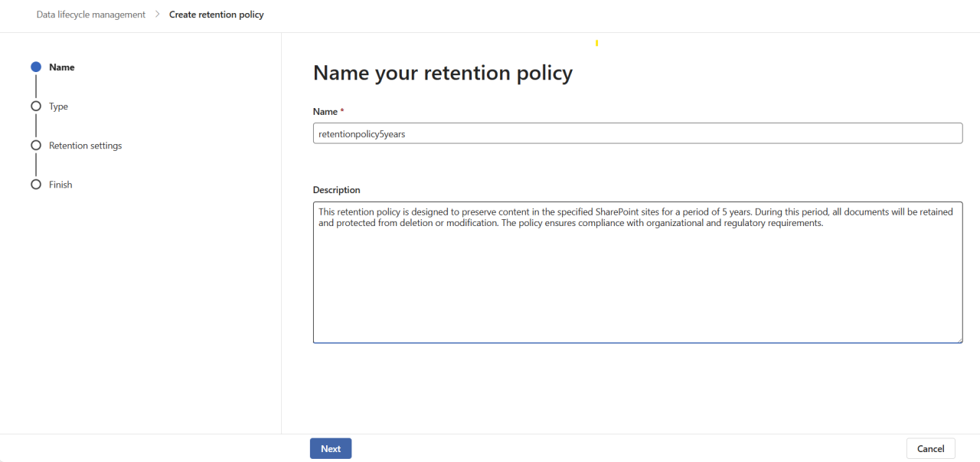
Task: Click the chevron separator in the breadcrumb
Action: (x=156, y=14)
